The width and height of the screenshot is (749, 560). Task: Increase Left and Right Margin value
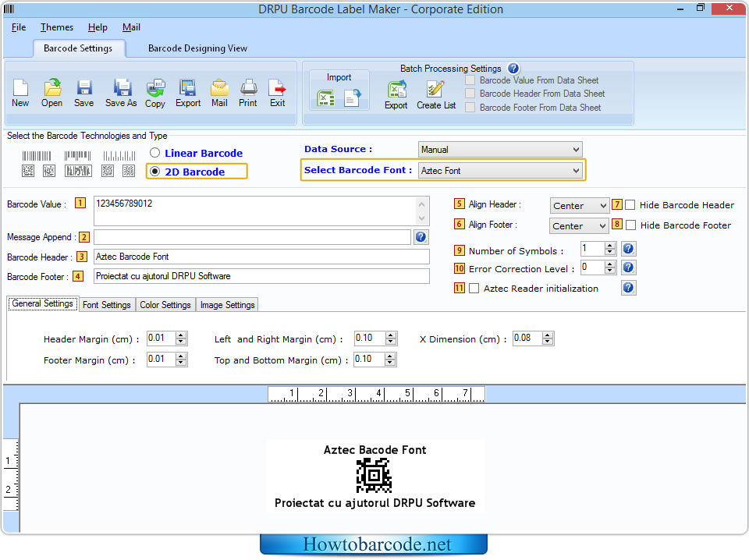(x=391, y=335)
